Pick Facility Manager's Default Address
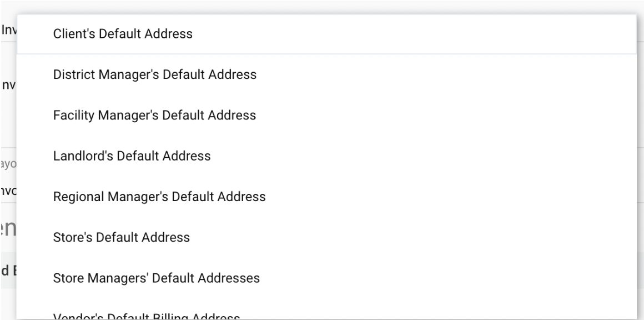 coord(154,116)
